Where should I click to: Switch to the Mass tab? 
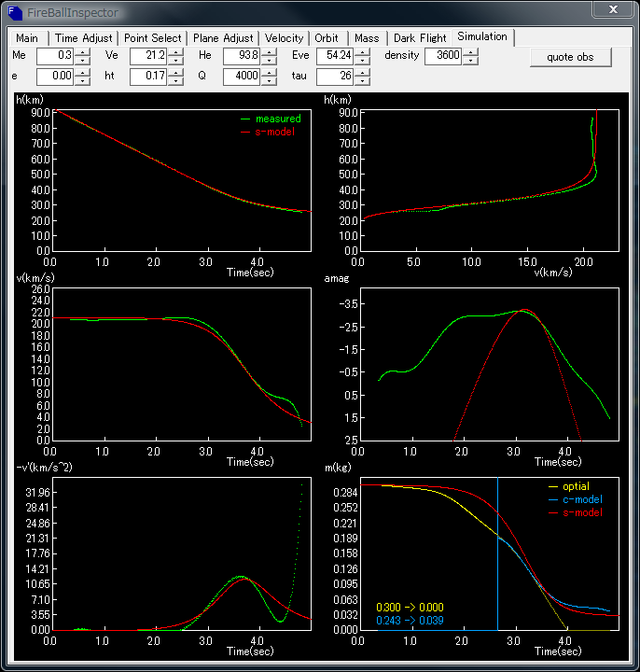point(367,38)
